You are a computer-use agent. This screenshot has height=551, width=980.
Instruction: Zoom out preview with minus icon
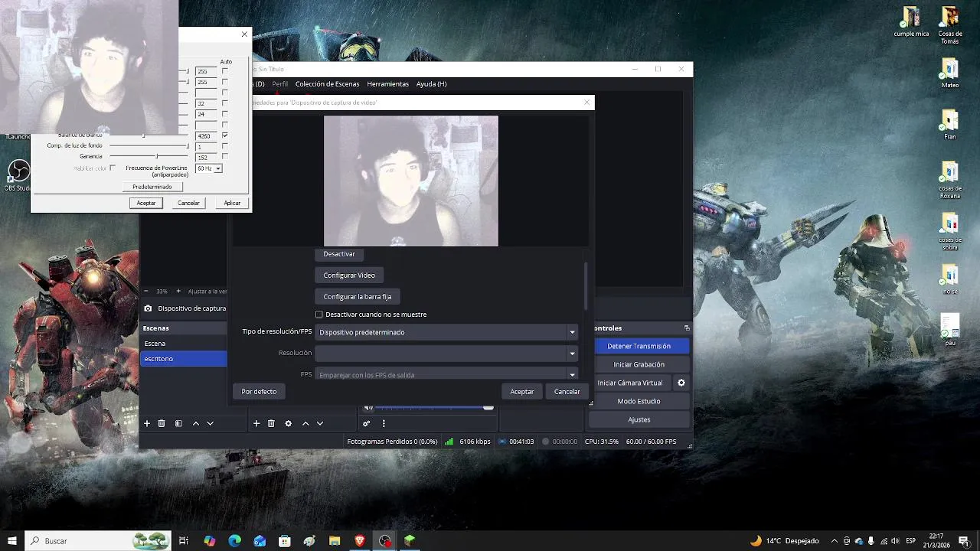tap(146, 291)
